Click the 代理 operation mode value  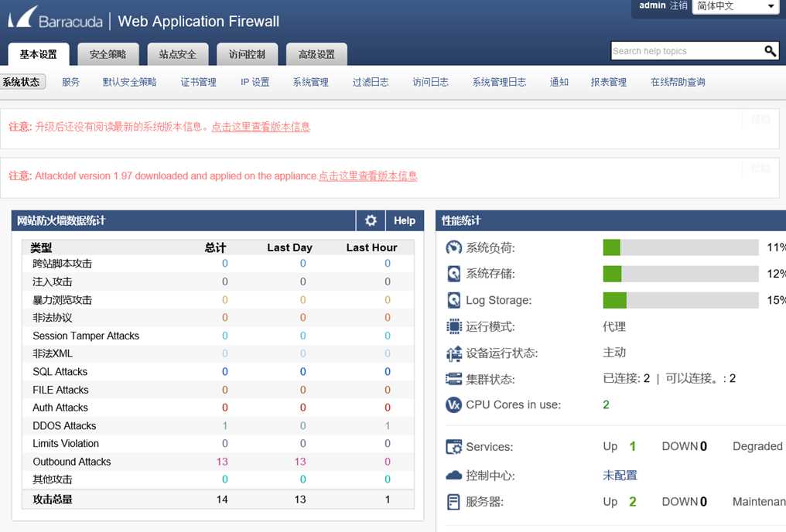(614, 326)
